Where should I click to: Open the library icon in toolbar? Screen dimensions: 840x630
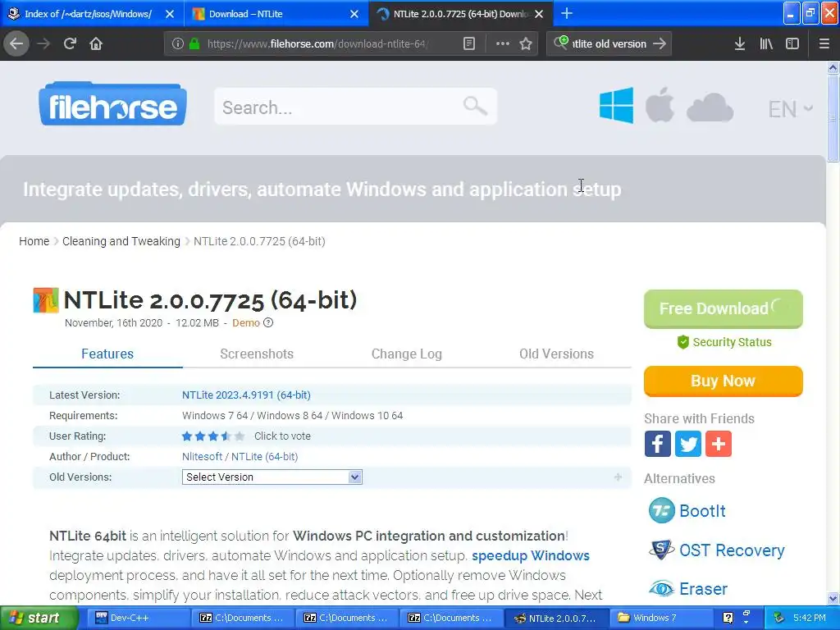(766, 44)
